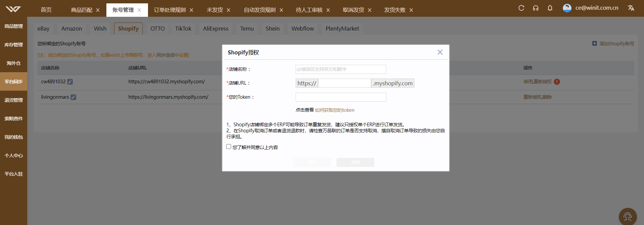Close the 取消发货 tab with its X
Screen dimensions: 644x225
[369, 10]
